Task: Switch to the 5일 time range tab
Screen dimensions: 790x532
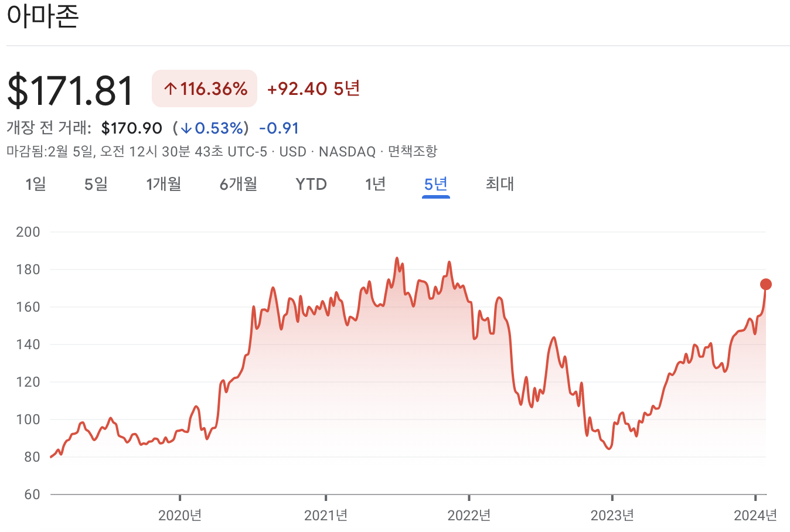Action: (95, 184)
